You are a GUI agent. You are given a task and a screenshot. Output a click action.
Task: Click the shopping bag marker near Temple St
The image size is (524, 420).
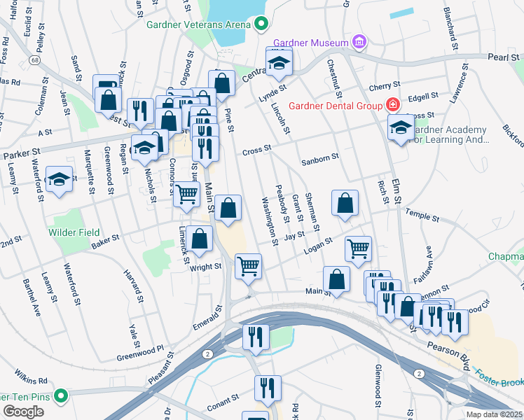point(345,206)
